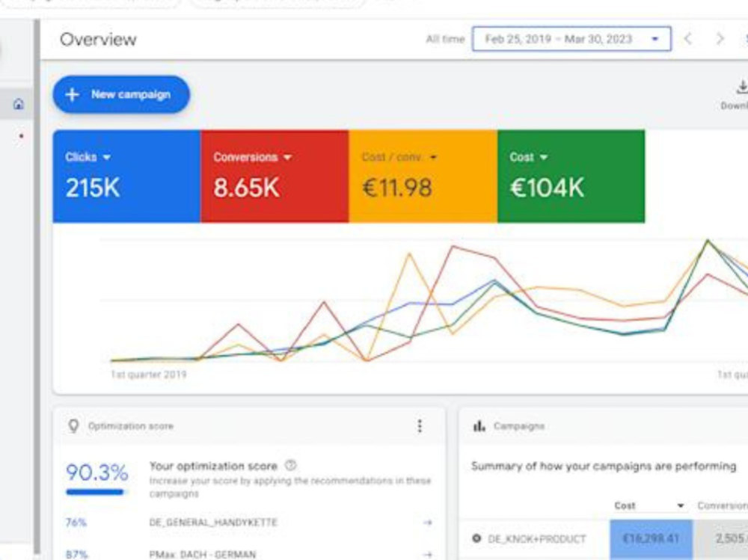Click the 76% score value
The height and width of the screenshot is (560, 748).
coord(76,523)
